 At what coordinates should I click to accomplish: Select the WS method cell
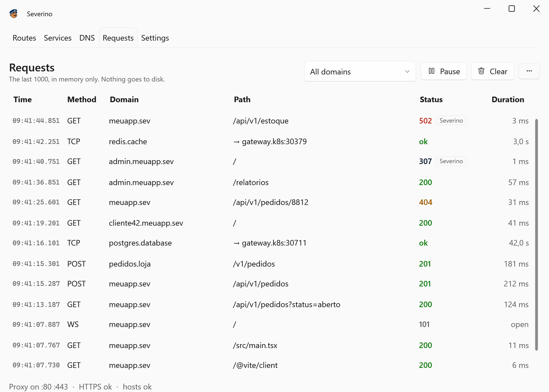(x=73, y=324)
